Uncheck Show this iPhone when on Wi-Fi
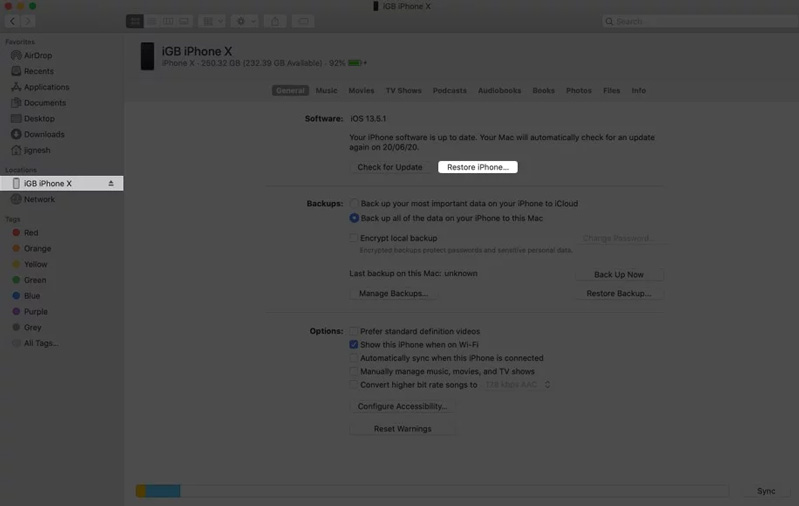This screenshot has width=799, height=506. 353,344
